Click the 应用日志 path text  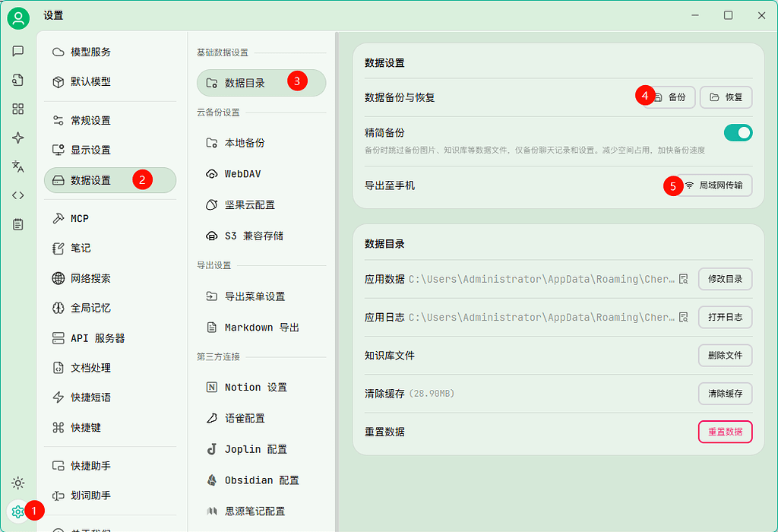click(x=541, y=317)
